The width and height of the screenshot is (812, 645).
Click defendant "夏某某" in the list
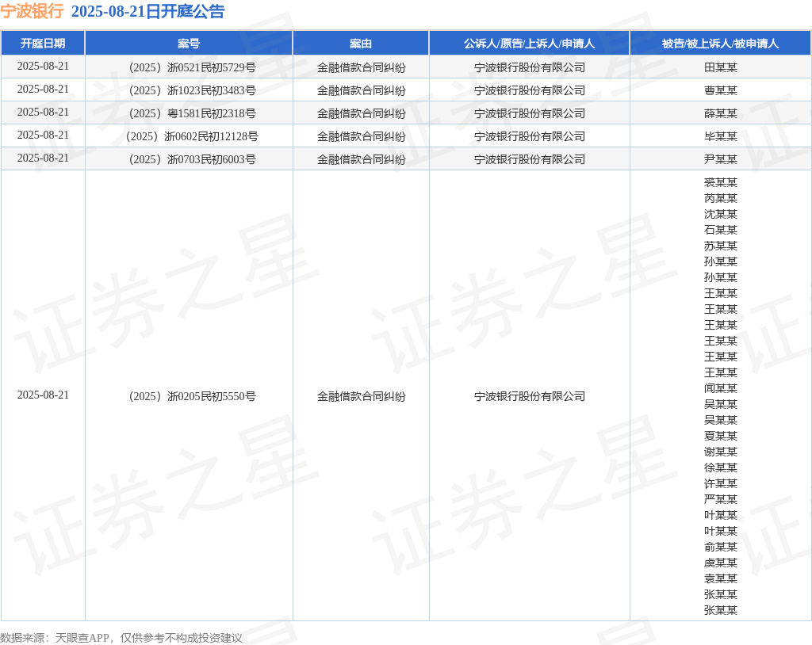720,436
